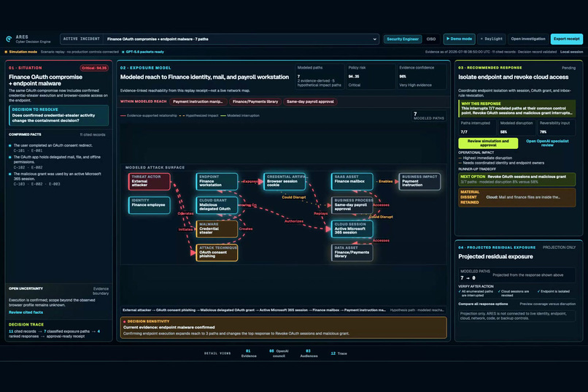Switch to Security Engineer role
Image resolution: width=588 pixels, height=392 pixels.
pyautogui.click(x=403, y=39)
